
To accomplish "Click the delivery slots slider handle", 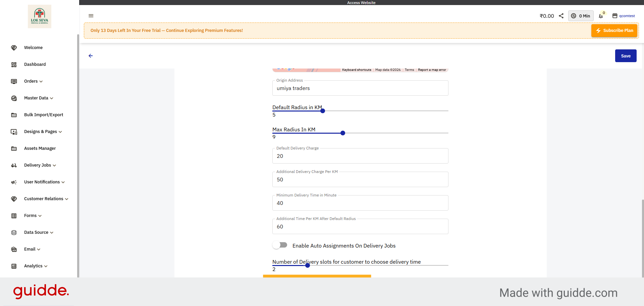I will pos(308,265).
